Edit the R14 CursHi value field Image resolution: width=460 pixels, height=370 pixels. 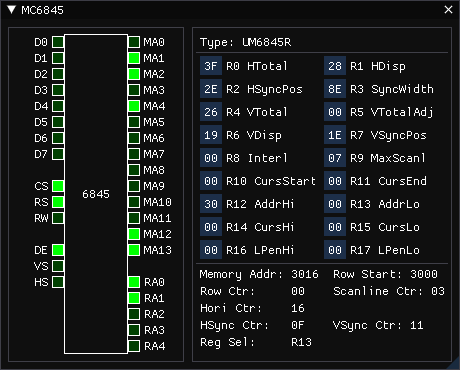[211, 227]
